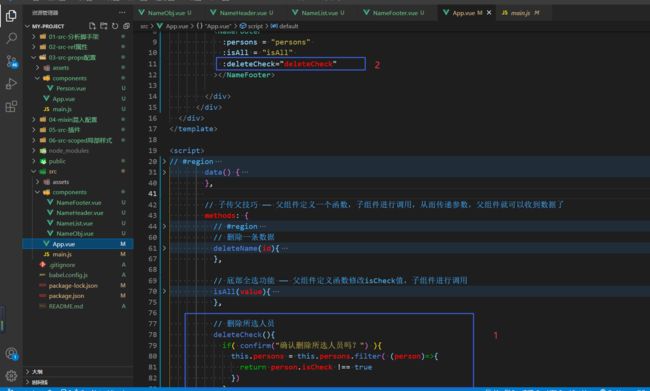650x391 pixels.
Task: Unfold the data() block on line 31
Action: 164,172
